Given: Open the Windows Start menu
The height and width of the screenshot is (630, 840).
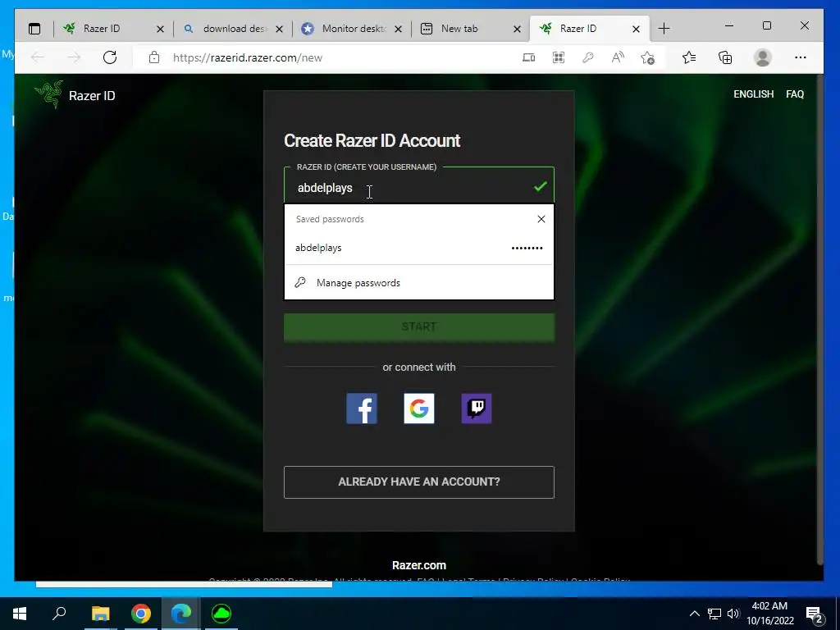Looking at the screenshot, I should point(20,614).
